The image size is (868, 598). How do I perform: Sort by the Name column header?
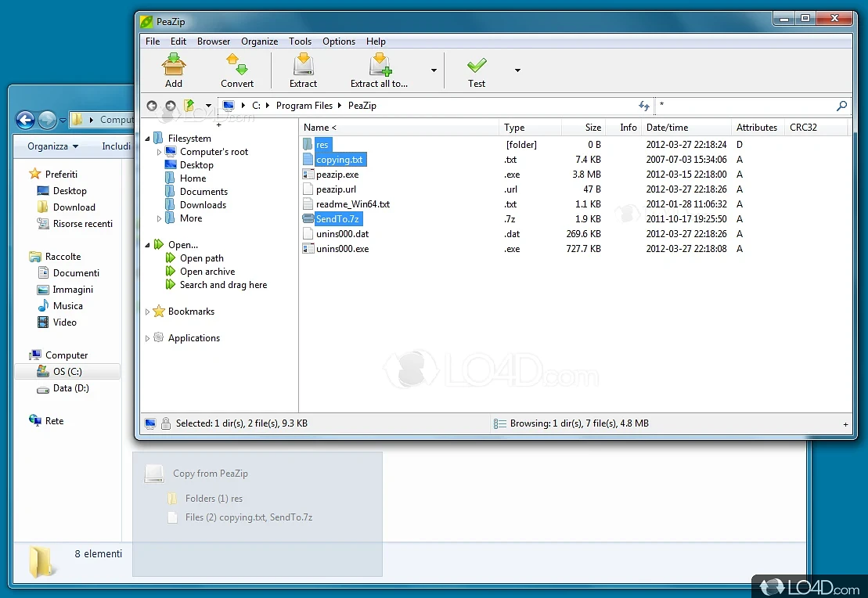[398, 128]
